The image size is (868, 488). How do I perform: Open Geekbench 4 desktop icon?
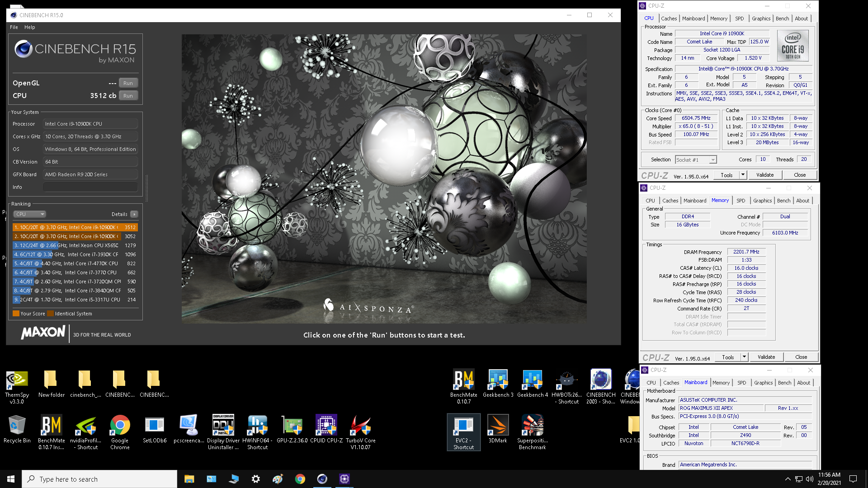(x=532, y=384)
